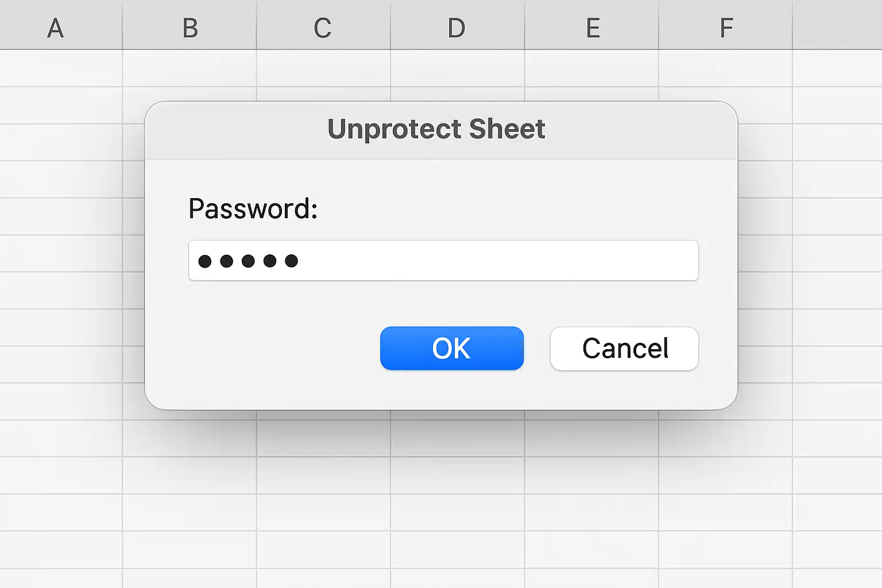Click the masked password dots

pyautogui.click(x=248, y=261)
